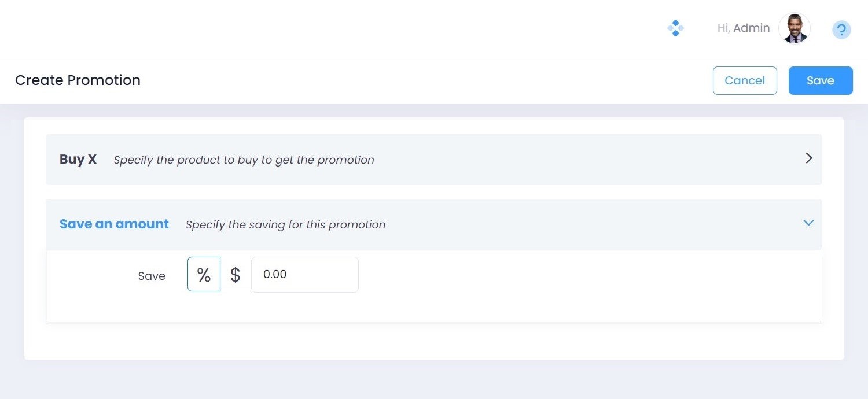Expand the Buy X section chevron

coord(809,158)
